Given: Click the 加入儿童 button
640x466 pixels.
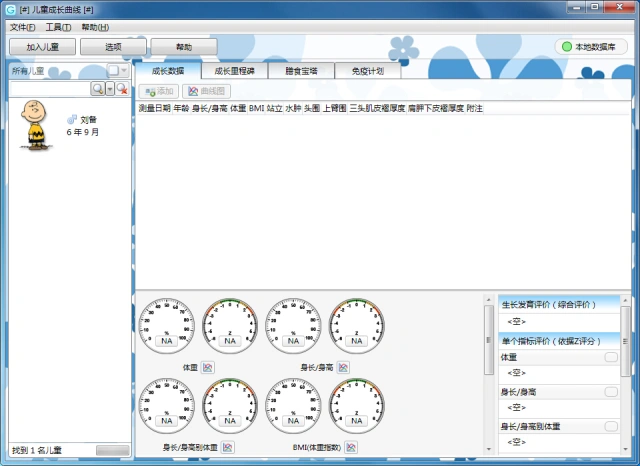Looking at the screenshot, I should tap(42, 46).
